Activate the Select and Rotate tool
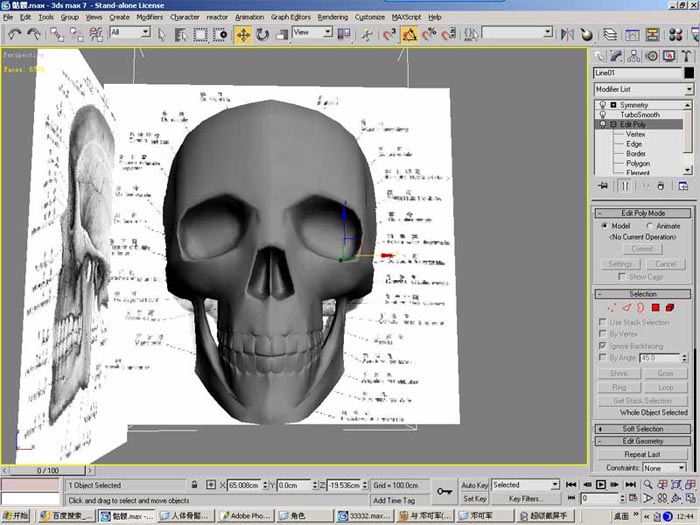The image size is (700, 525). coord(262,34)
